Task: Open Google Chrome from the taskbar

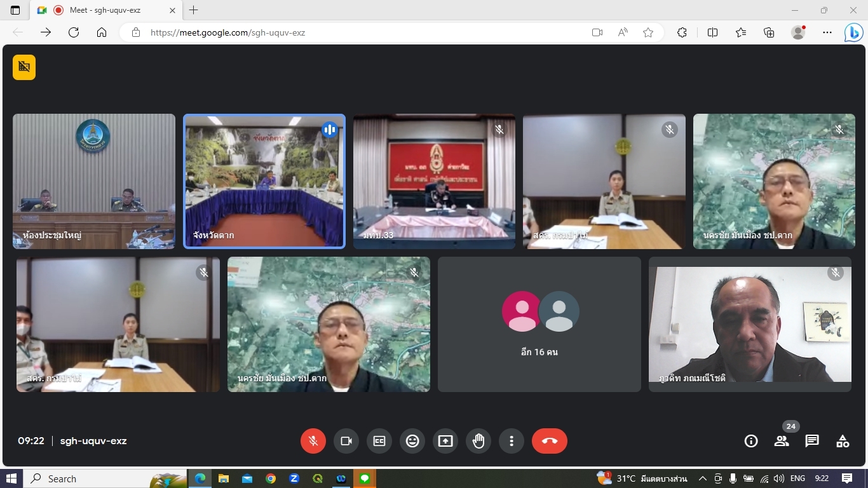Action: [271, 478]
